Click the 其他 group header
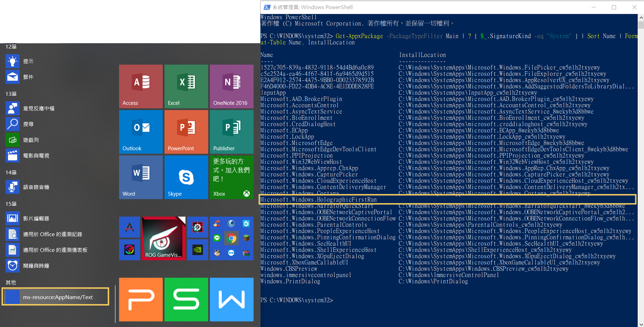The width and height of the screenshot is (644, 327). pos(11,282)
